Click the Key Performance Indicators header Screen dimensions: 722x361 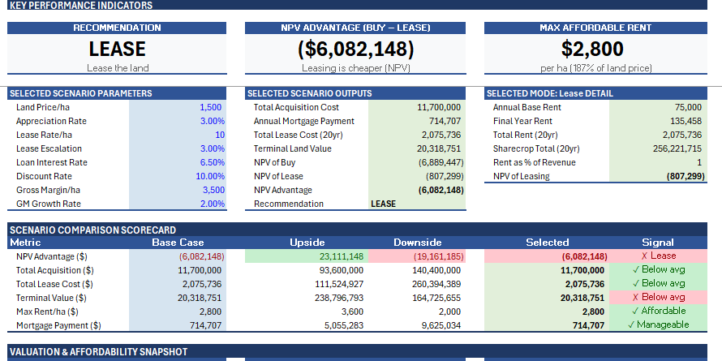point(357,5)
